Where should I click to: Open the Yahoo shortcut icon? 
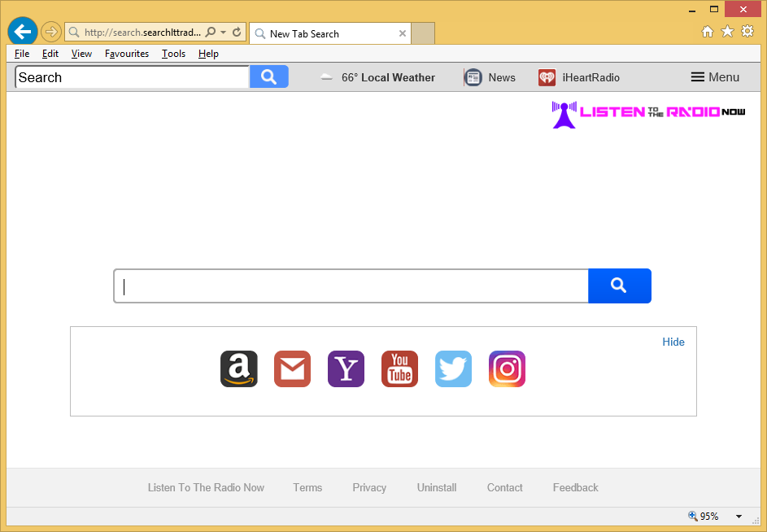click(346, 368)
